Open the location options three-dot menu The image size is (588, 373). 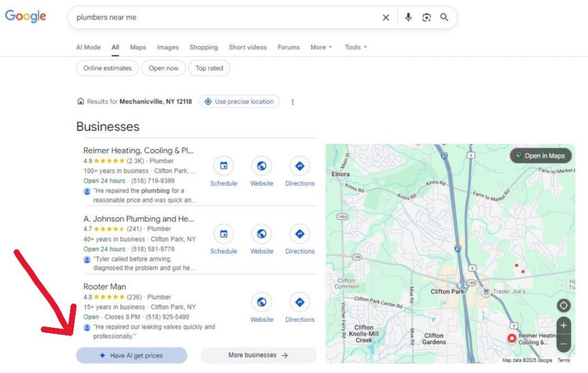point(293,102)
